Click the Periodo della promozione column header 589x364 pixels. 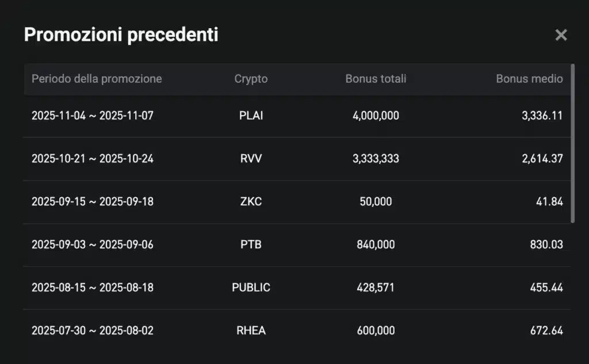pyautogui.click(x=97, y=79)
